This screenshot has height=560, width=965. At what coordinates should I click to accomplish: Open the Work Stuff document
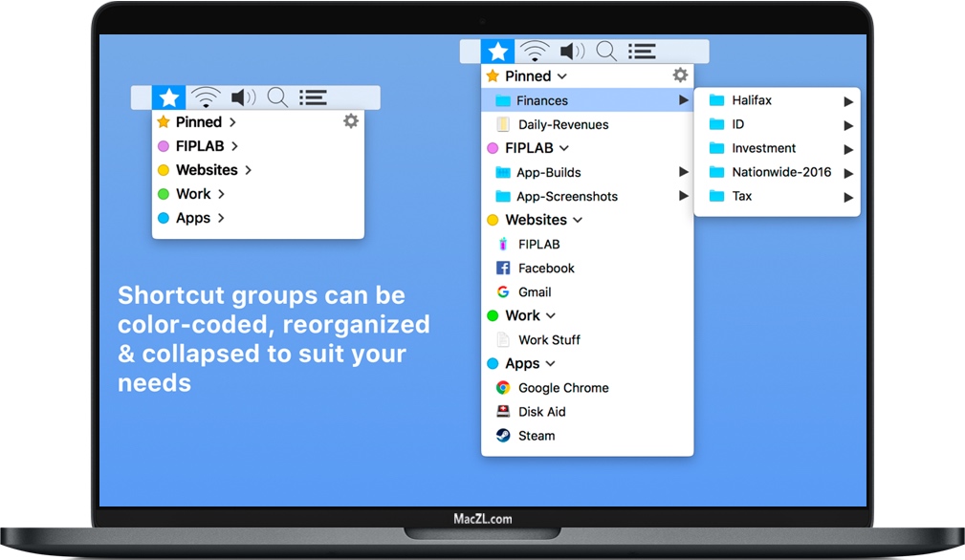point(548,339)
